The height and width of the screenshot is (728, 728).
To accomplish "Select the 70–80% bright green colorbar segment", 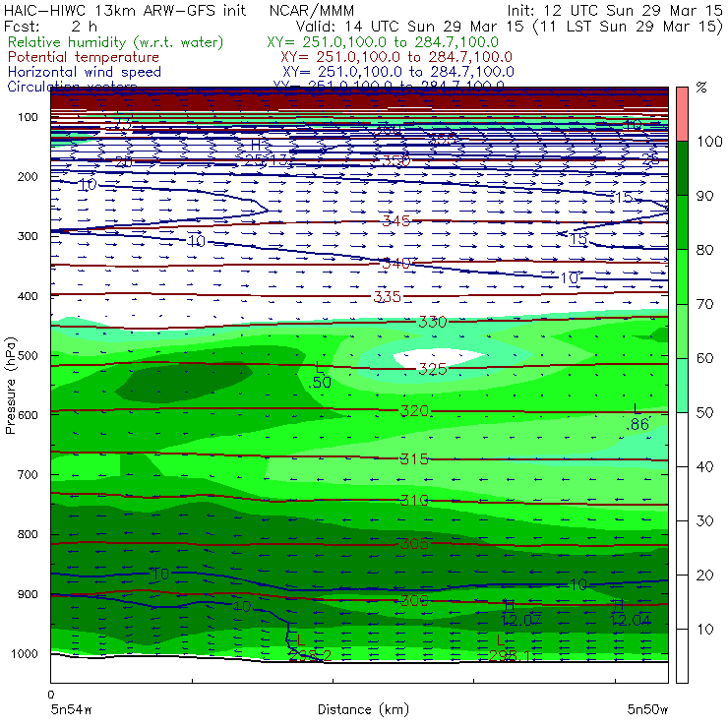I will click(x=682, y=276).
